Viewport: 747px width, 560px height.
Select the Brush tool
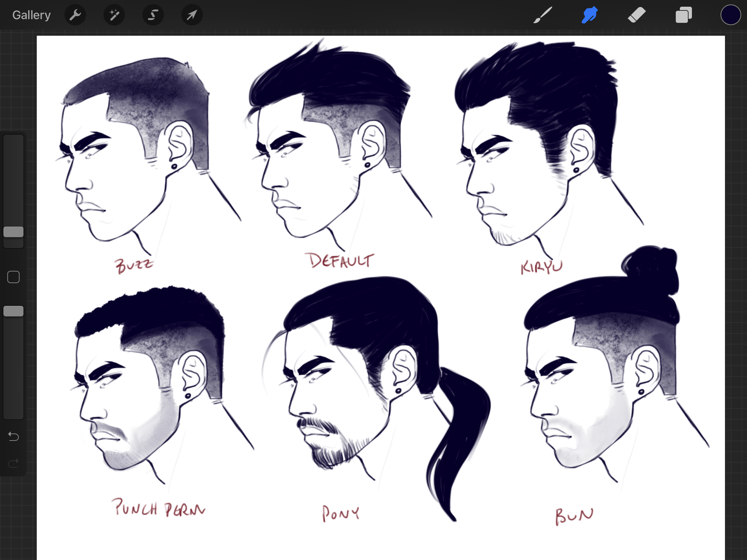pos(543,15)
